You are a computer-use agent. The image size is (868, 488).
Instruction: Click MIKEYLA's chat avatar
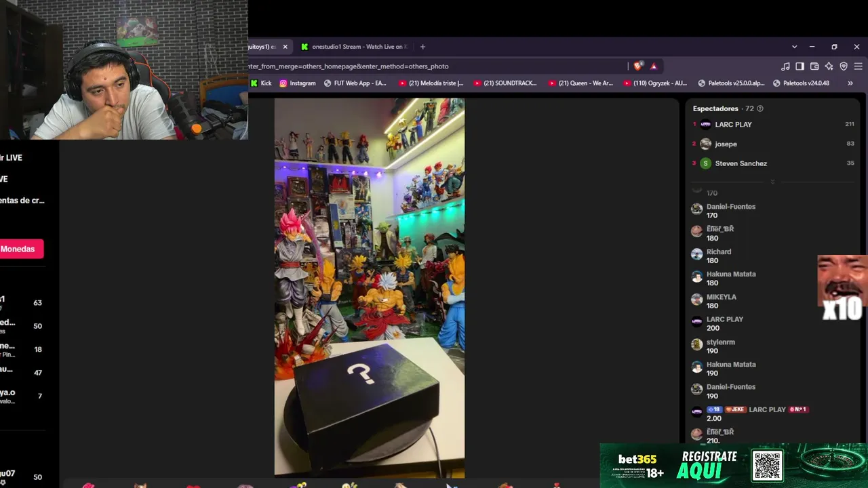coord(696,299)
